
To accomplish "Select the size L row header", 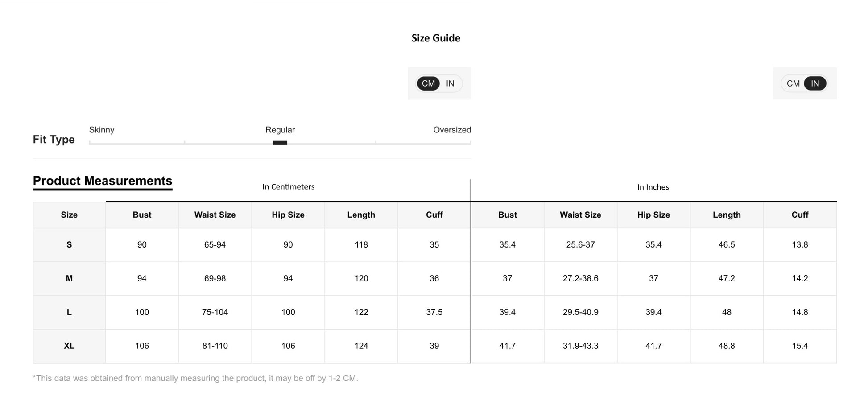I will click(x=69, y=312).
